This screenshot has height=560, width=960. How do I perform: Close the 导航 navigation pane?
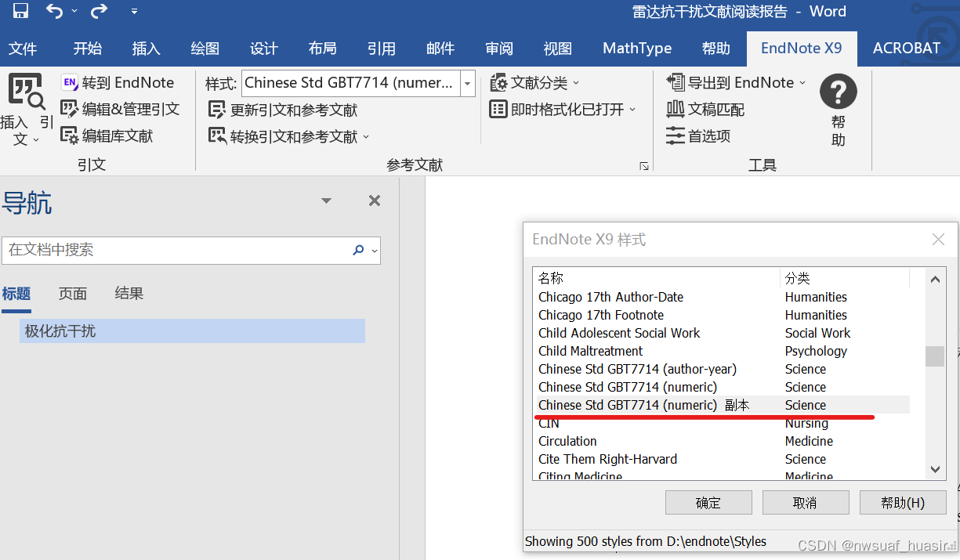click(x=375, y=201)
